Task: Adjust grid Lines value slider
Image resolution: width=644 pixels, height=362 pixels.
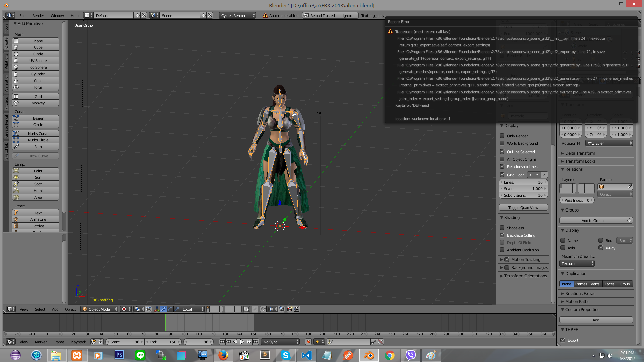Action: 523,182
